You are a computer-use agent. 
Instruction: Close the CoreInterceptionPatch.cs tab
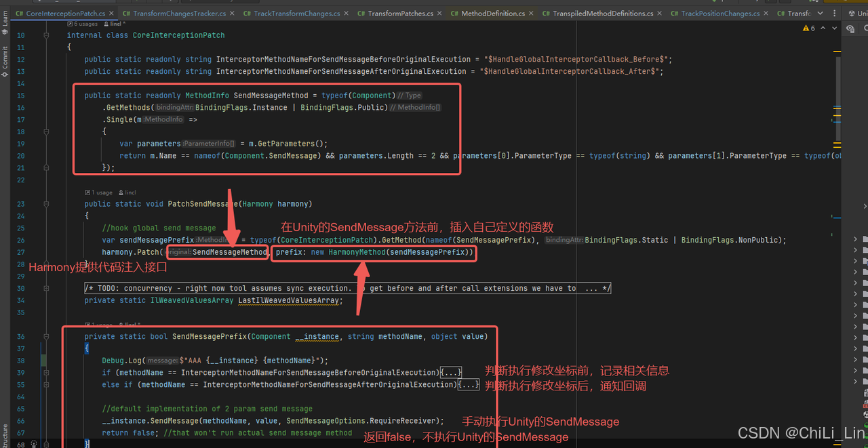coord(112,14)
